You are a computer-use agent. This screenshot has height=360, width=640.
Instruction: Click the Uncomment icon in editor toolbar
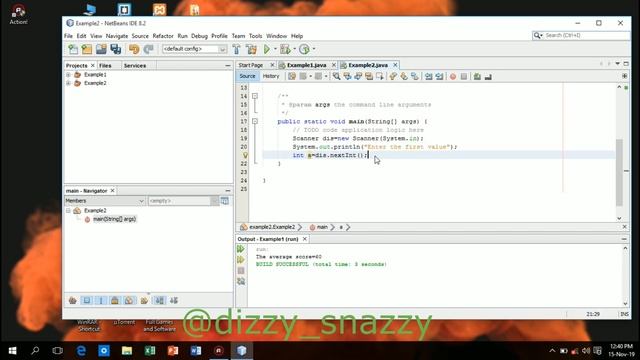pyautogui.click(x=488, y=76)
